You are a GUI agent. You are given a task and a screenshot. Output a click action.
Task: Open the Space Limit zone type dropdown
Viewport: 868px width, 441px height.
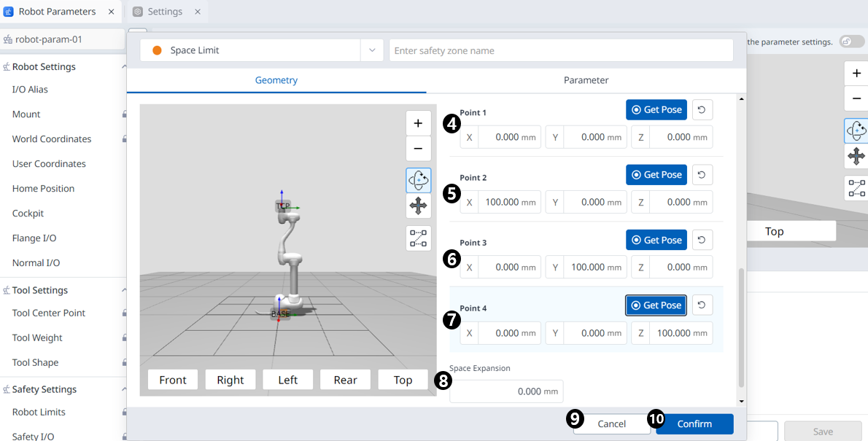pos(371,50)
